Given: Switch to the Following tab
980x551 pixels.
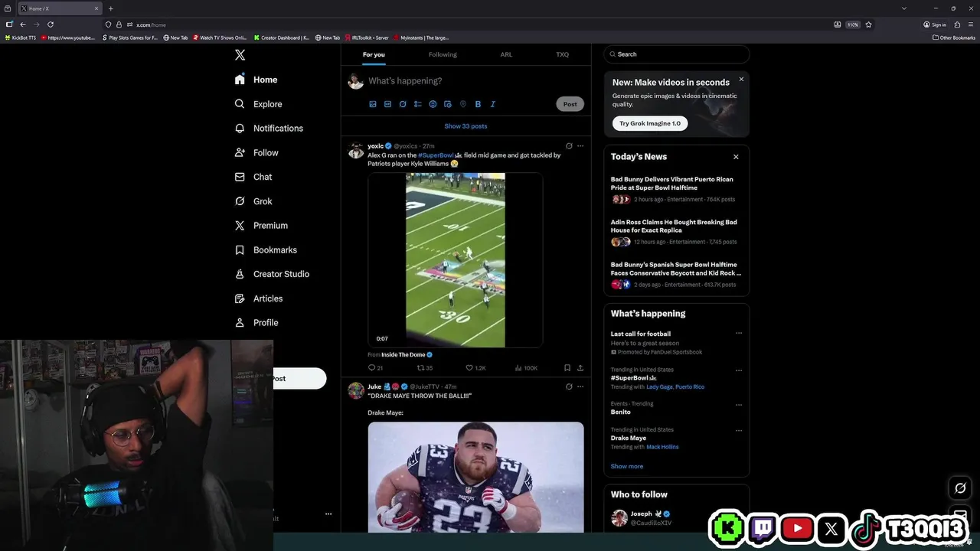Looking at the screenshot, I should (443, 54).
